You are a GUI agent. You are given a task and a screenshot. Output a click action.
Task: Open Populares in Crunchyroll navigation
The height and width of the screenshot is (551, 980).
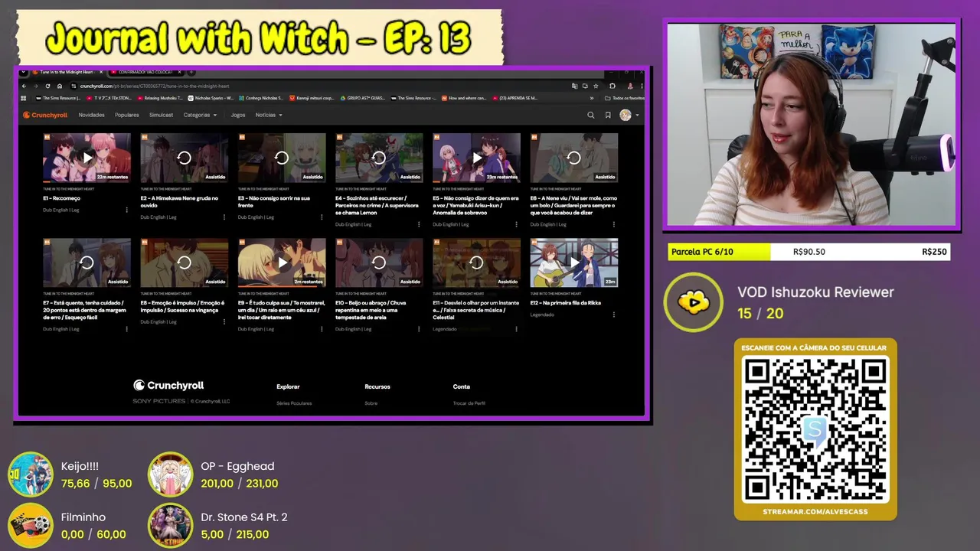pos(127,115)
